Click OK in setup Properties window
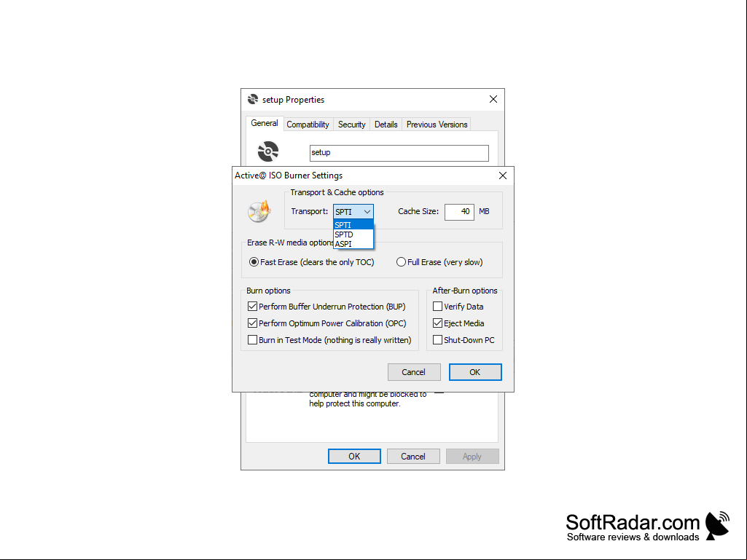Image resolution: width=747 pixels, height=560 pixels. tap(354, 456)
